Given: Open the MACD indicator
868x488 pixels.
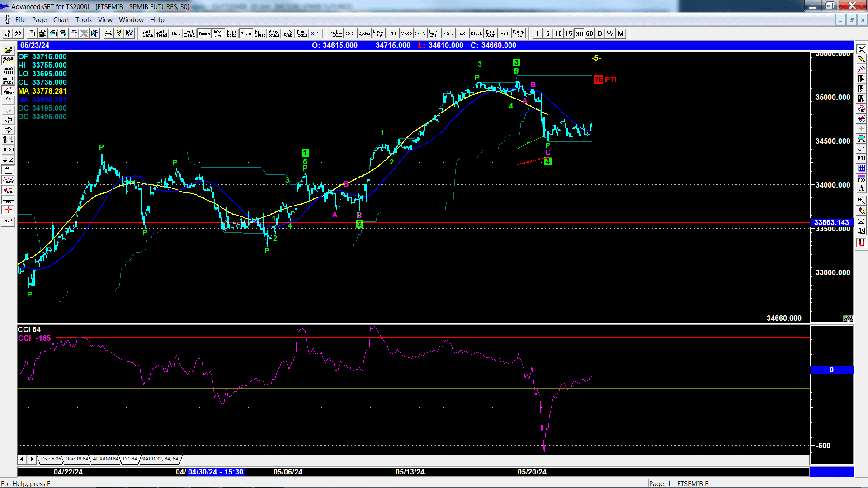Looking at the screenshot, I should (x=406, y=33).
